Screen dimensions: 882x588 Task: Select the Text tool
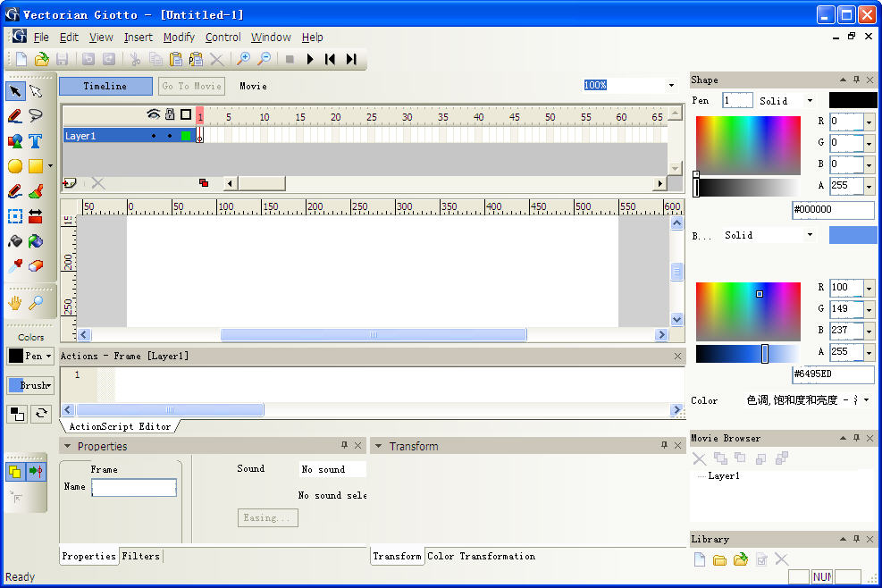coord(35,141)
